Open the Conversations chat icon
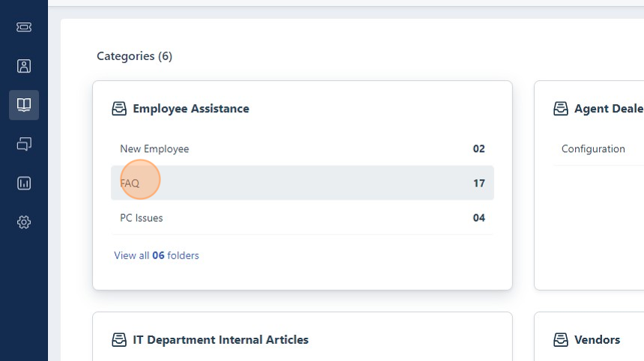This screenshot has width=644, height=361. (24, 144)
